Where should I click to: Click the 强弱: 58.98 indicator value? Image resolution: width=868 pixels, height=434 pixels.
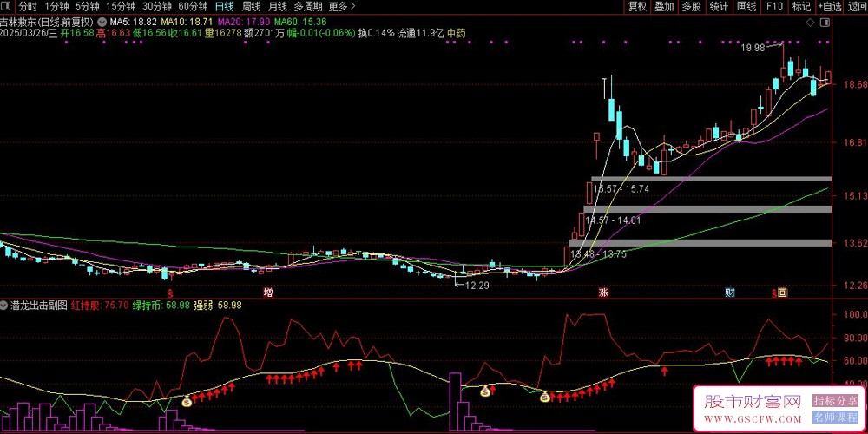[x=217, y=305]
